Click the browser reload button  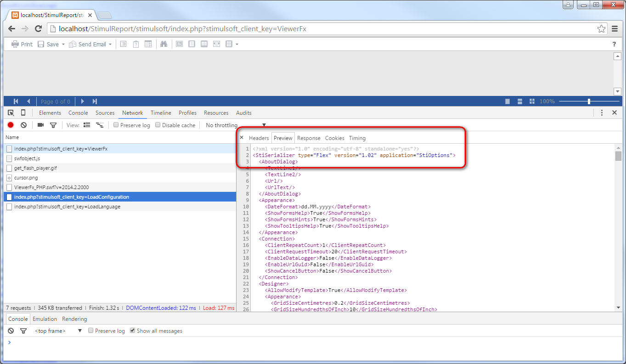tap(39, 28)
